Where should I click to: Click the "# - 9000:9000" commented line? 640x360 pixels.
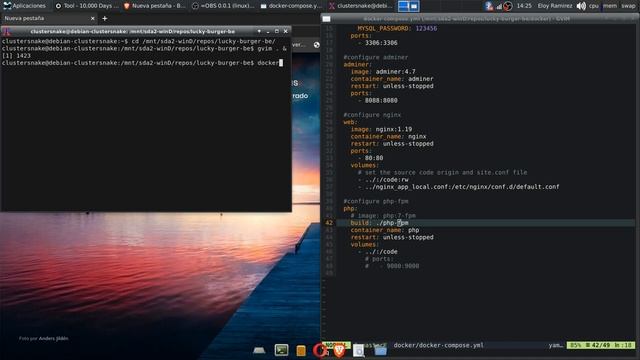click(x=392, y=266)
